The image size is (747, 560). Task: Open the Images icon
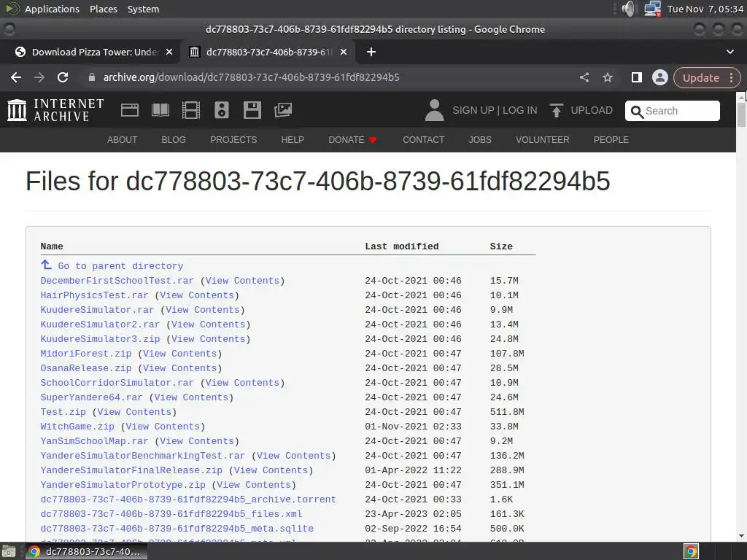[x=283, y=110]
